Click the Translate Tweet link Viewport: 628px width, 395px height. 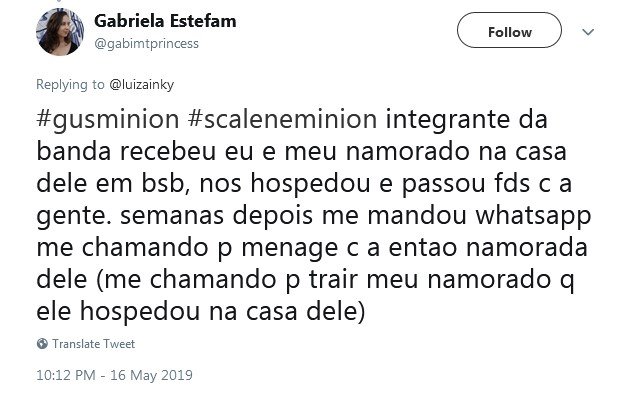(93, 344)
